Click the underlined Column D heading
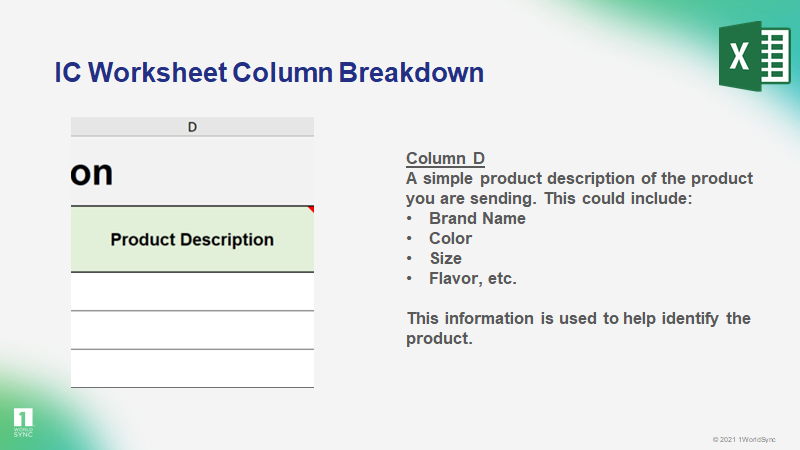Screen dimensions: 800x450 (445, 158)
